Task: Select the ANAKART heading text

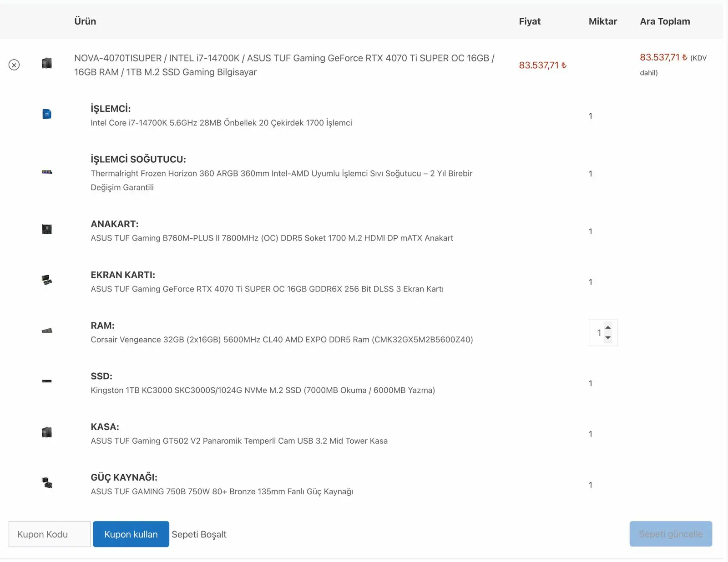Action: (115, 224)
